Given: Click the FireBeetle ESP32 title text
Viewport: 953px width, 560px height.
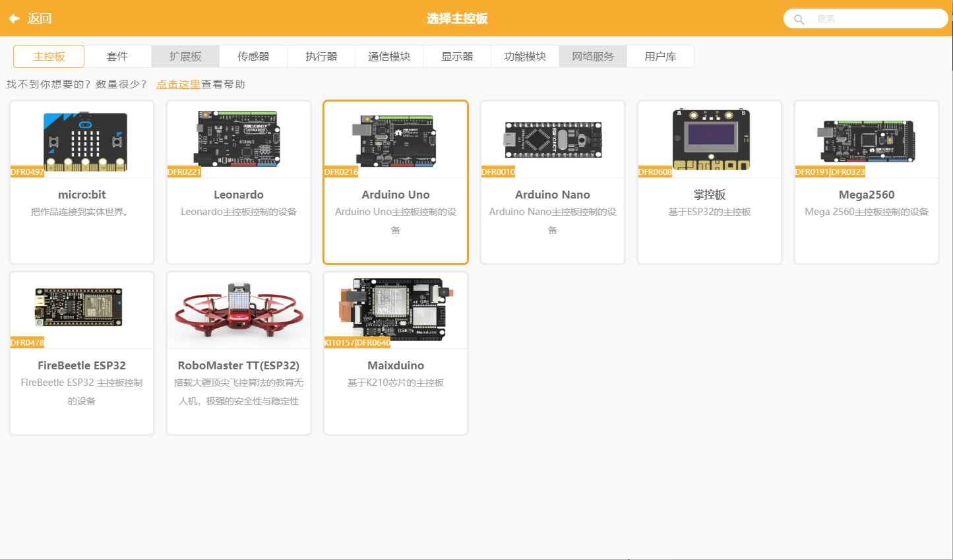Looking at the screenshot, I should pos(82,365).
